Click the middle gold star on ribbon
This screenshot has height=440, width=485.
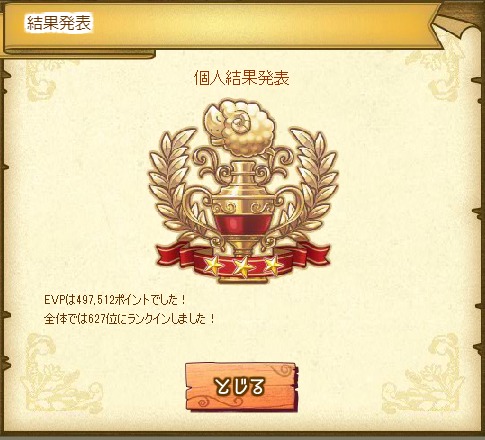[x=243, y=267]
